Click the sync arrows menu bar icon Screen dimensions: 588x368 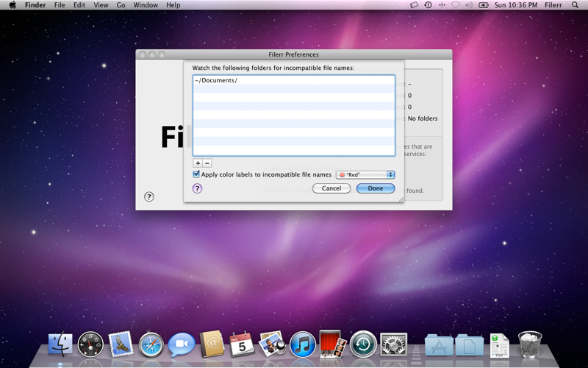point(442,5)
